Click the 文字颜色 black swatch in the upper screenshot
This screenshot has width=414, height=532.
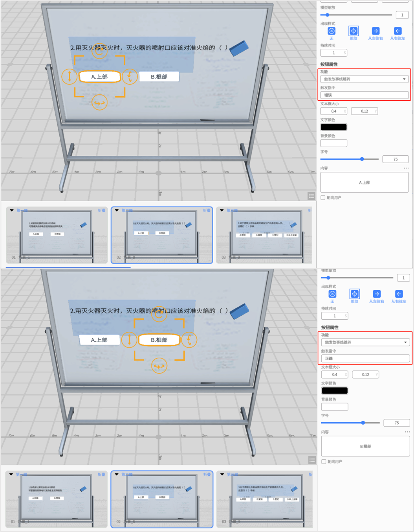pyautogui.click(x=334, y=127)
